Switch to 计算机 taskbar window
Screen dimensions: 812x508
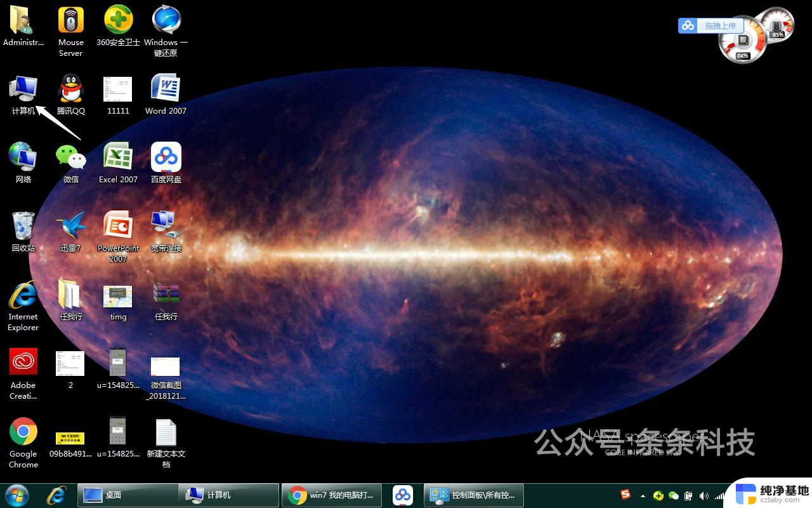pyautogui.click(x=228, y=495)
